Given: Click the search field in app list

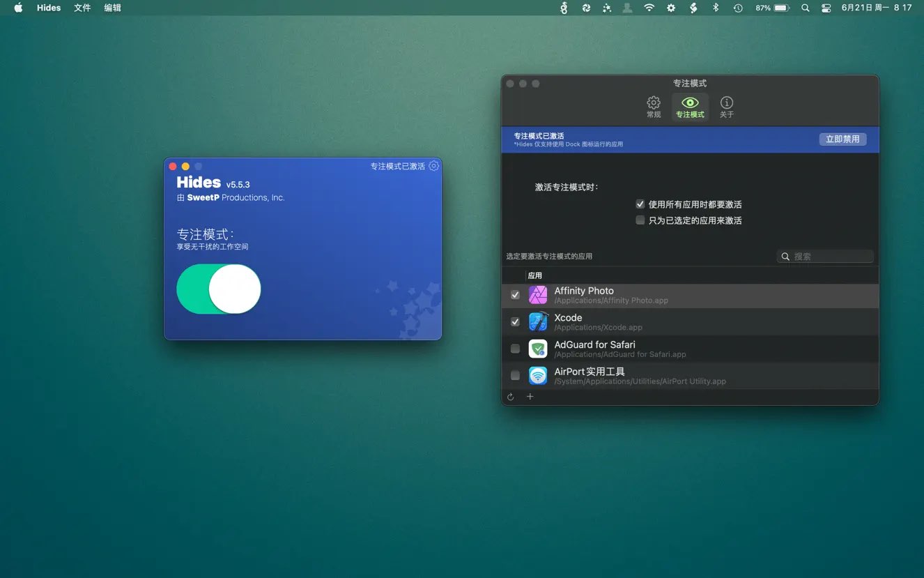Looking at the screenshot, I should [825, 257].
